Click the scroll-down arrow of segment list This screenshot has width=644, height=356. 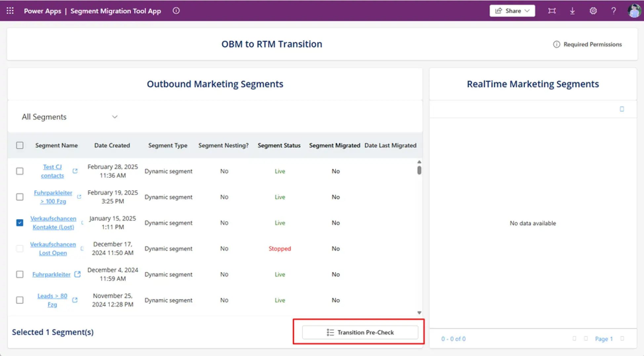[419, 312]
